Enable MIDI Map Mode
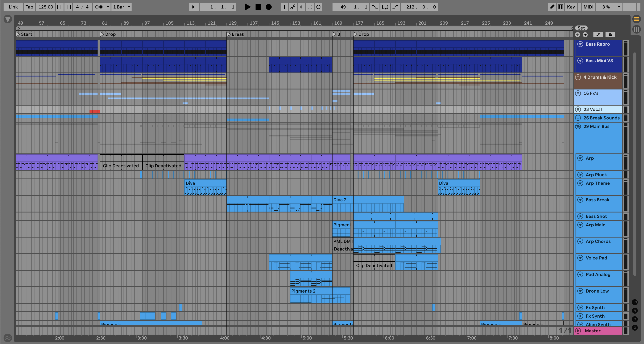 (x=589, y=7)
